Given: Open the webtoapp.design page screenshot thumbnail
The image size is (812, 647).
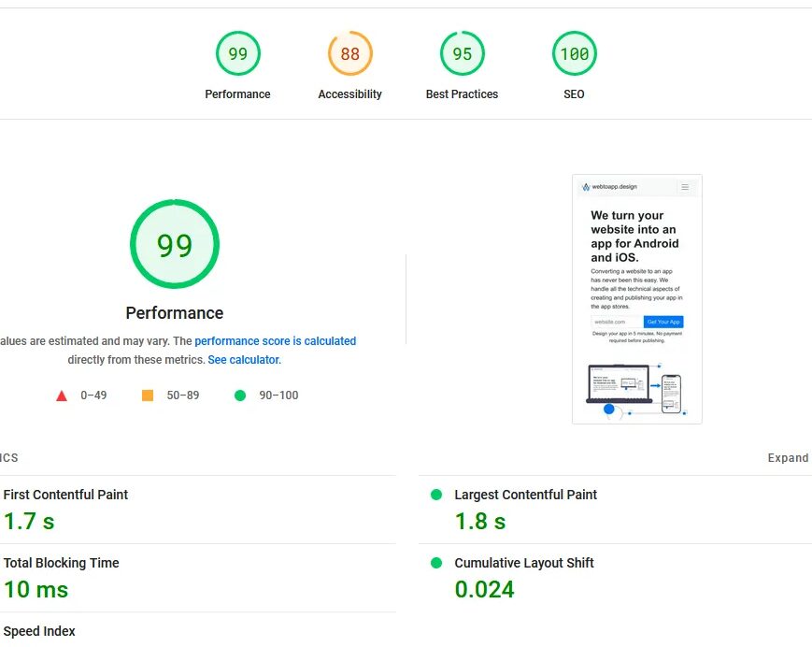Looking at the screenshot, I should 637,299.
